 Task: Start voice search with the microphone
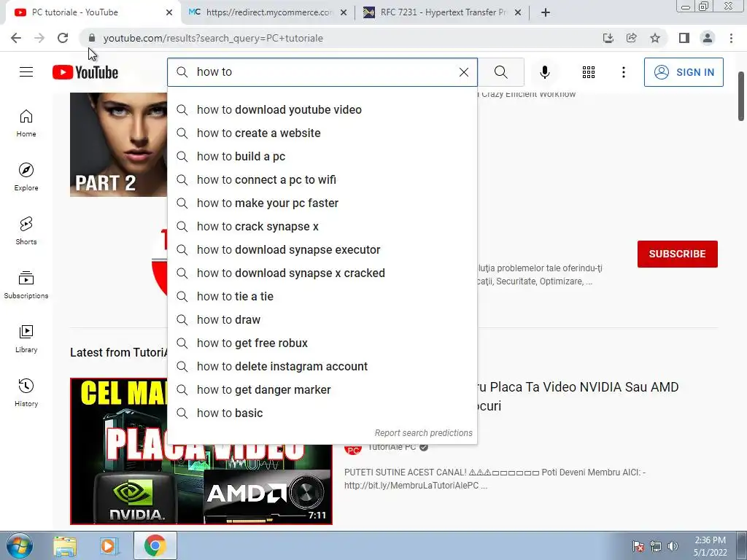click(x=544, y=72)
